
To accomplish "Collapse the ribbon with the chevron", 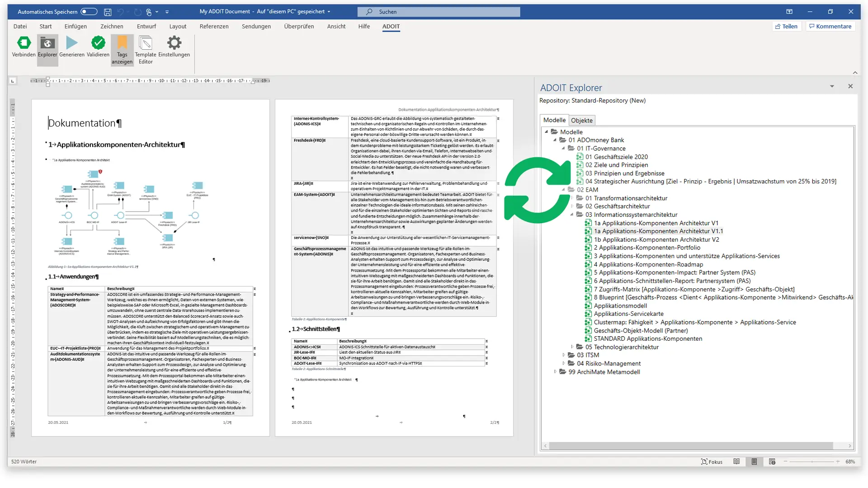I will [855, 73].
